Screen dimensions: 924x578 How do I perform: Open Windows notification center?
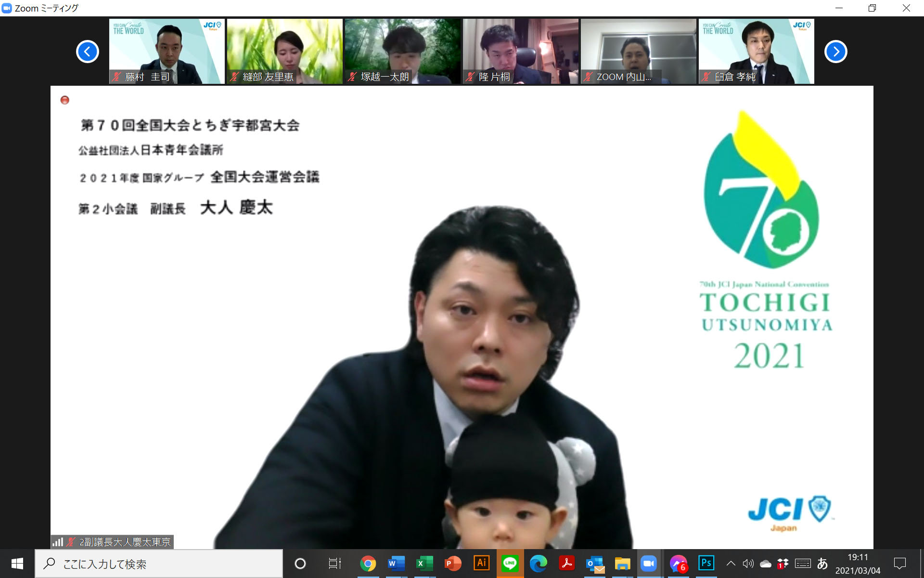pos(899,563)
